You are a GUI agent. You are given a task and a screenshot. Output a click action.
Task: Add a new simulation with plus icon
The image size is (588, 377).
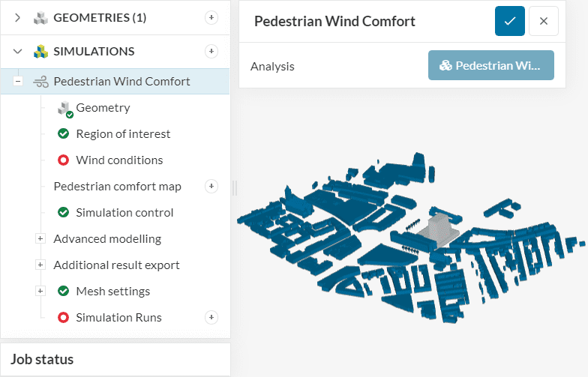pyautogui.click(x=211, y=51)
